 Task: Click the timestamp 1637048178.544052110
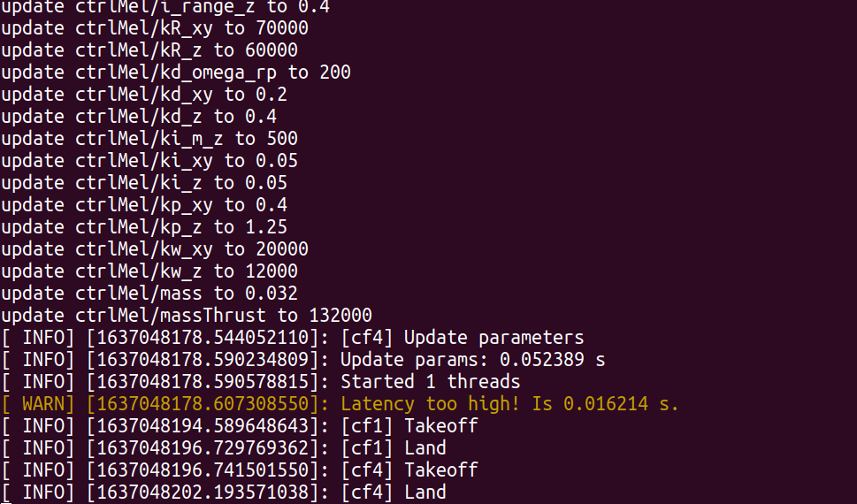(203, 338)
